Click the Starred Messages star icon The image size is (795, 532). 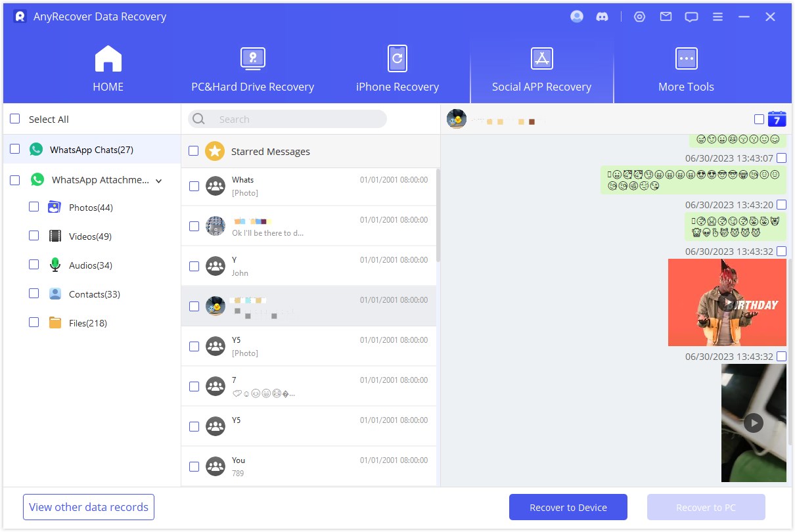pos(214,151)
